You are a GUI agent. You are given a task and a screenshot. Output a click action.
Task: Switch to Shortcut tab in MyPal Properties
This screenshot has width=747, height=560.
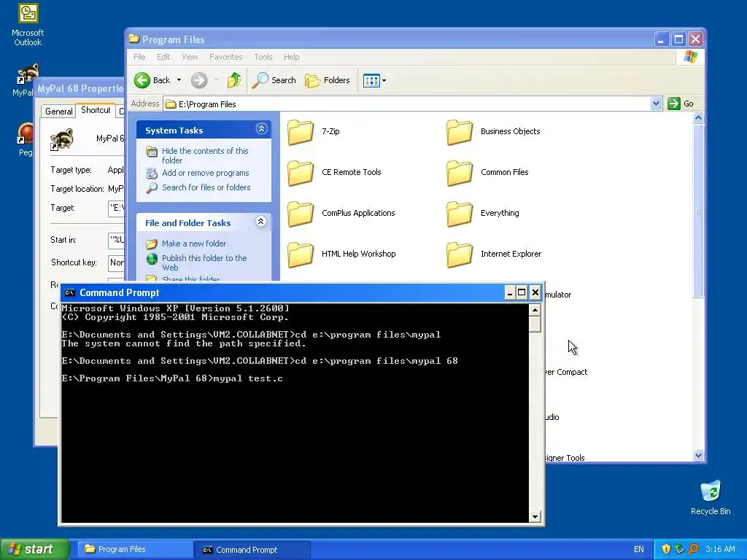(96, 110)
